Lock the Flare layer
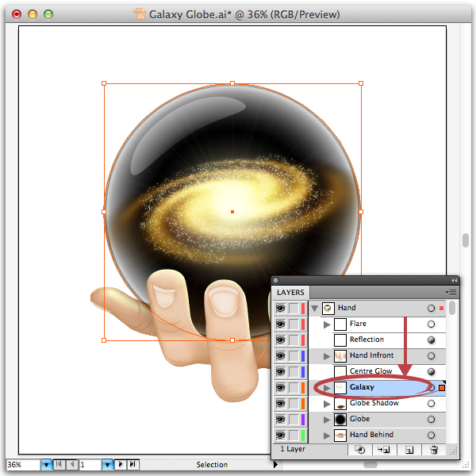 pos(294,324)
